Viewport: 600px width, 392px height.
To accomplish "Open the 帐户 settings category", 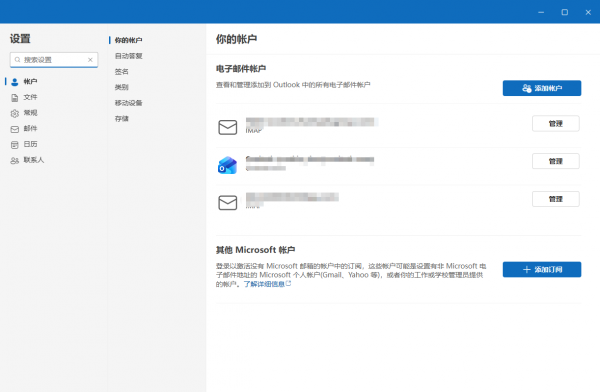I will (24, 82).
